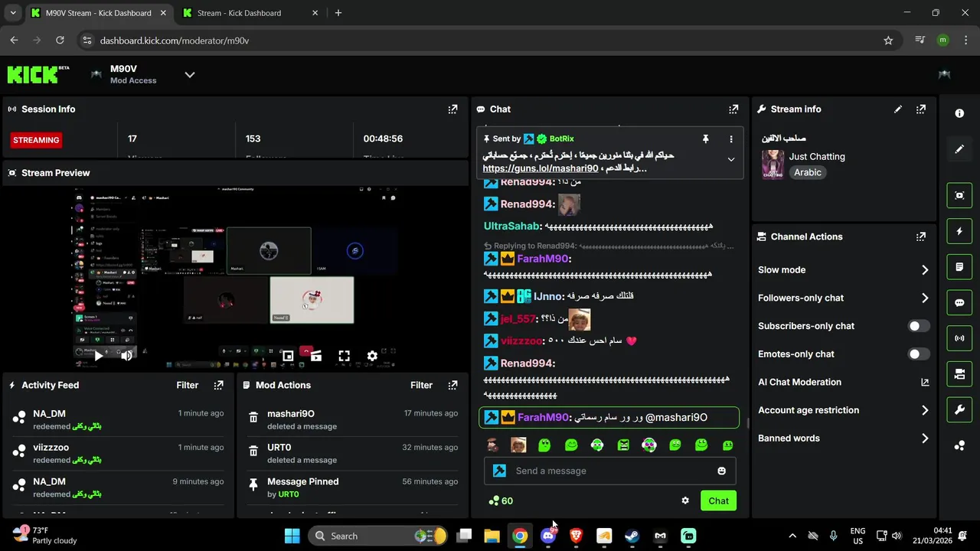The height and width of the screenshot is (551, 980).
Task: Click the Arabic language tag
Action: point(808,172)
